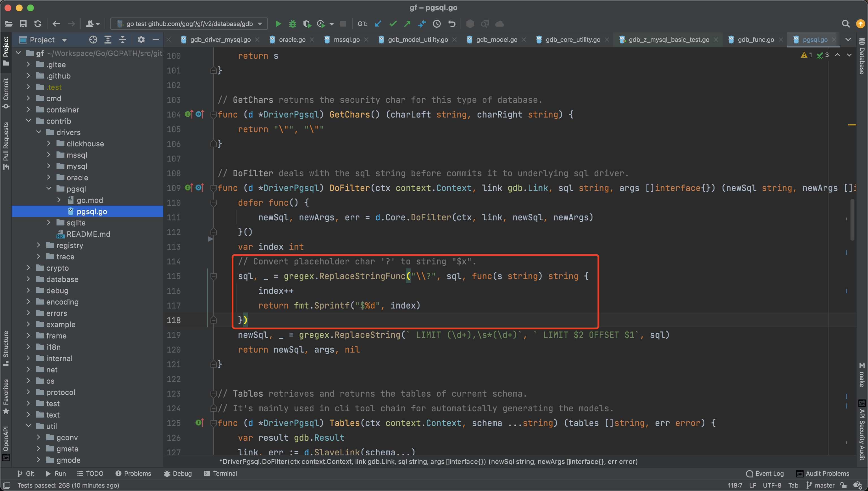Run test from gutter icon on line 104
Image resolution: width=868 pixels, height=491 pixels.
coord(188,114)
